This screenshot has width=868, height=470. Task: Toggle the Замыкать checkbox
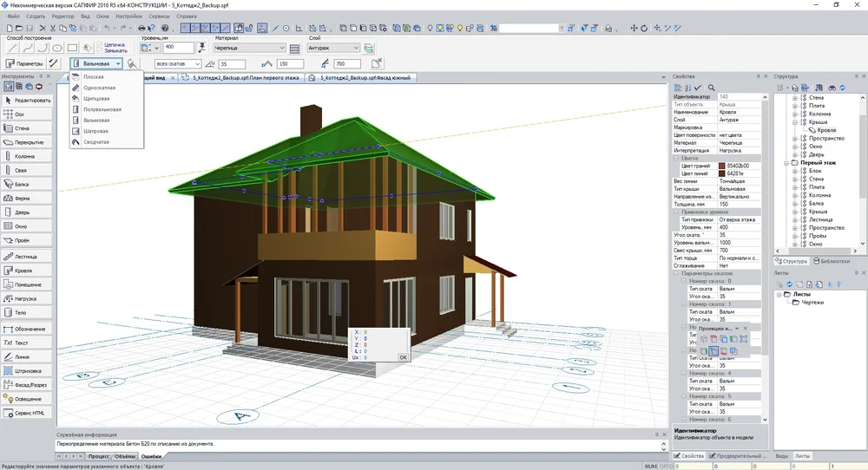[x=100, y=51]
